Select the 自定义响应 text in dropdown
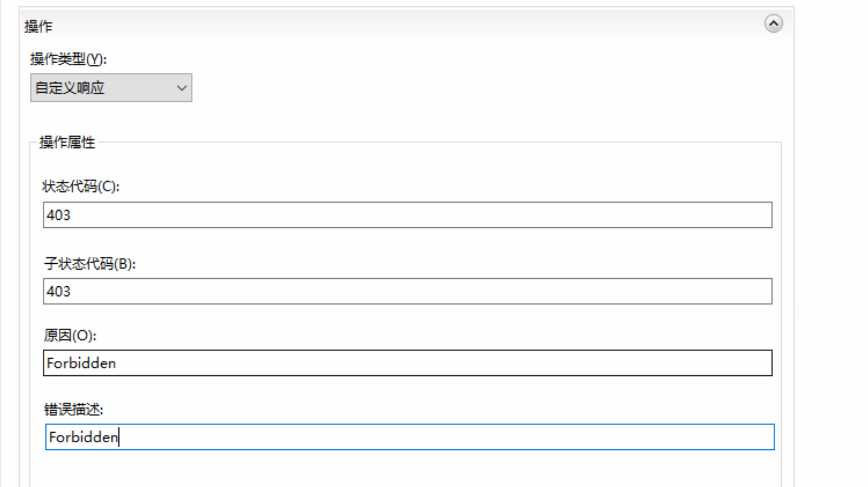This screenshot has height=487, width=868. point(70,88)
